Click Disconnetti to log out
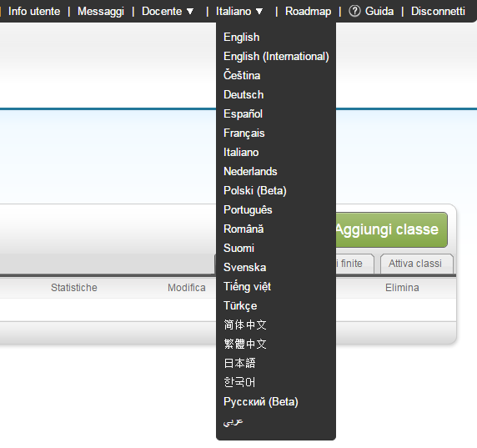The width and height of the screenshot is (477, 448). coord(438,12)
